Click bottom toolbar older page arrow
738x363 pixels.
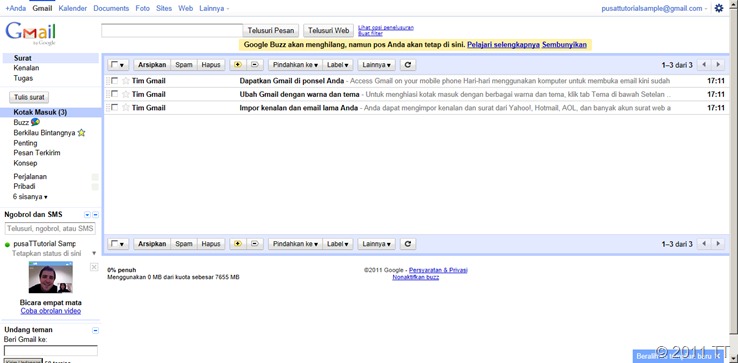(x=718, y=243)
